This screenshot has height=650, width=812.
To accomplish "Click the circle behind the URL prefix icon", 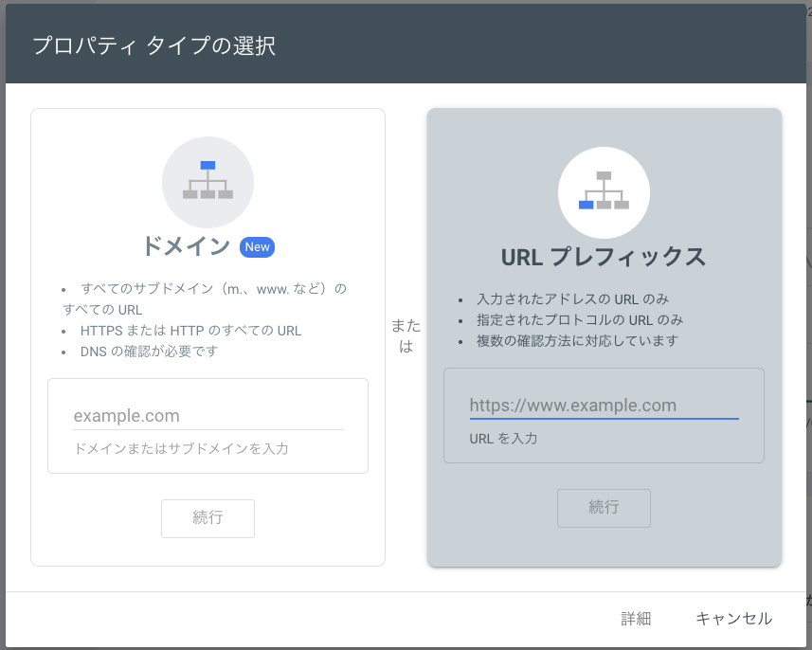I will [x=604, y=192].
